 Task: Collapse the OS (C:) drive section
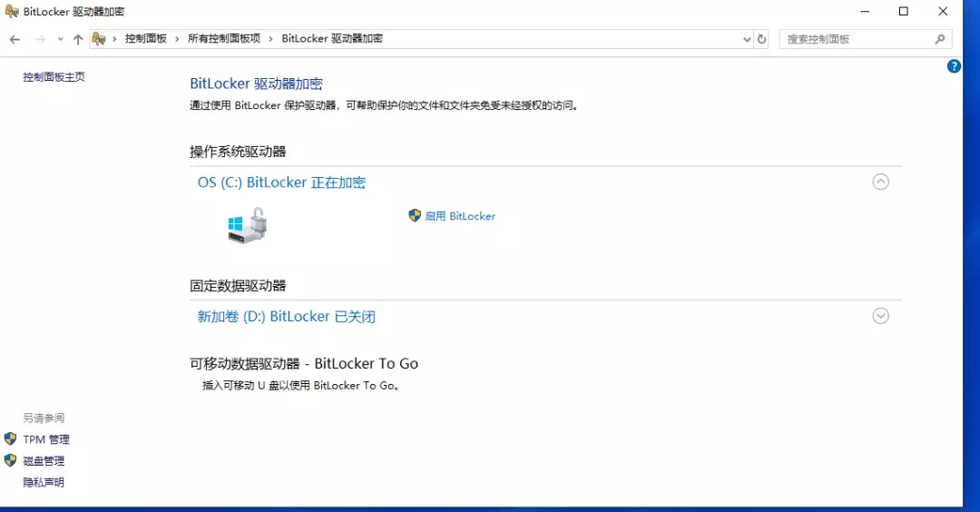point(880,182)
